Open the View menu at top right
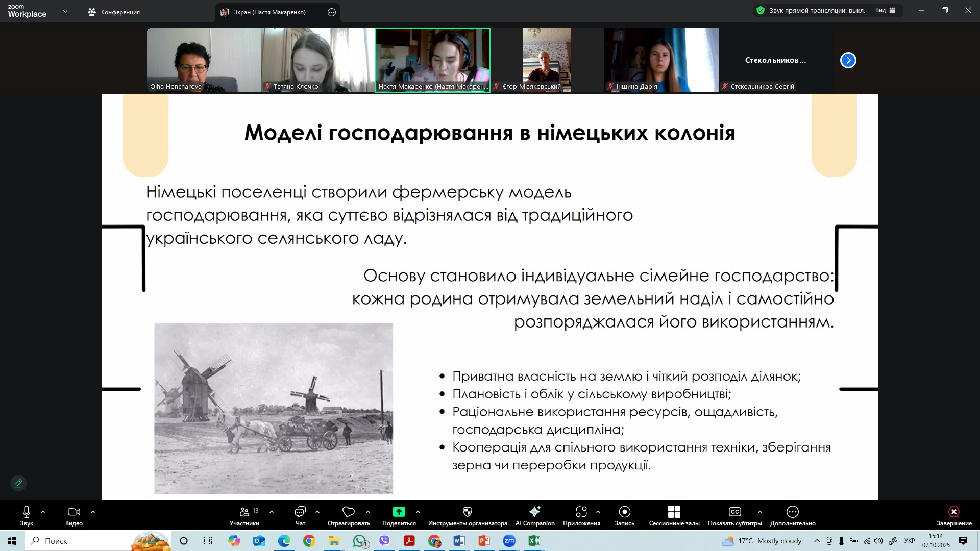 tap(885, 10)
